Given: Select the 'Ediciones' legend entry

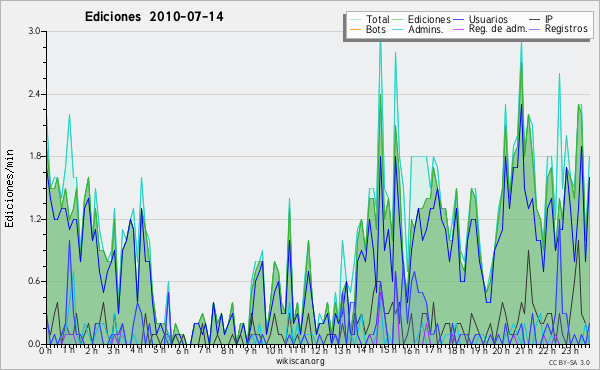Looking at the screenshot, I should [x=429, y=19].
